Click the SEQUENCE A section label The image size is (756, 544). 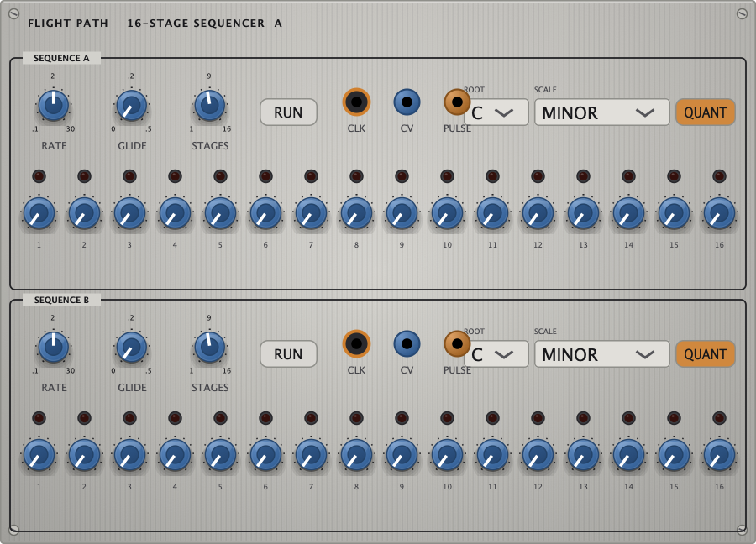click(61, 58)
